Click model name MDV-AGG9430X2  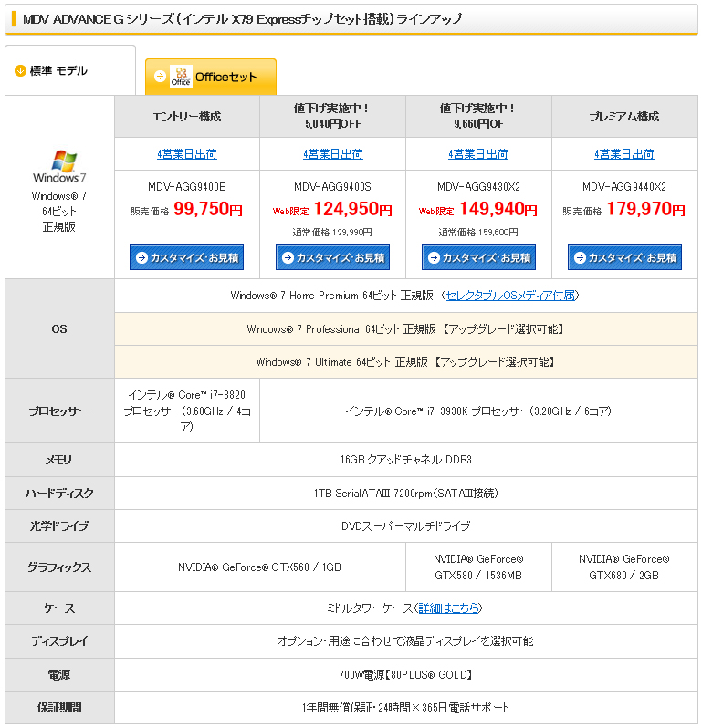478,187
